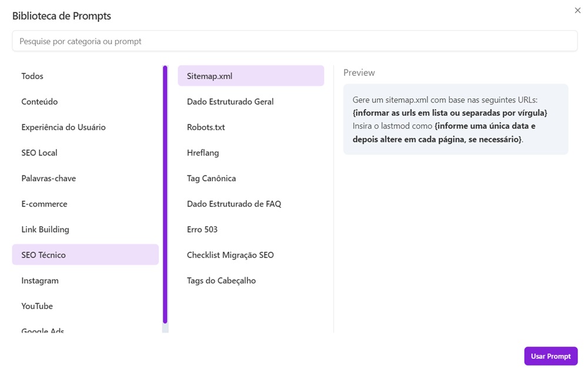The height and width of the screenshot is (375, 588).
Task: Click the Usar Prompt button
Action: (550, 356)
